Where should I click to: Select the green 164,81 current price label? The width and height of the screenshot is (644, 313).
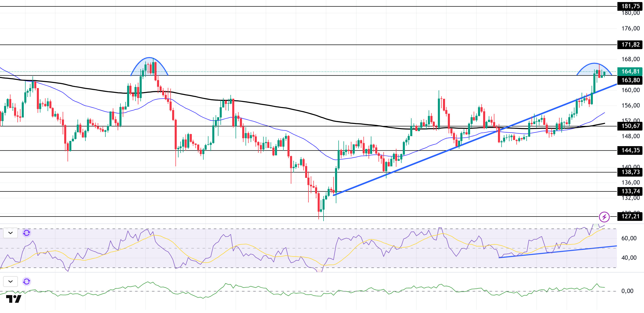630,71
